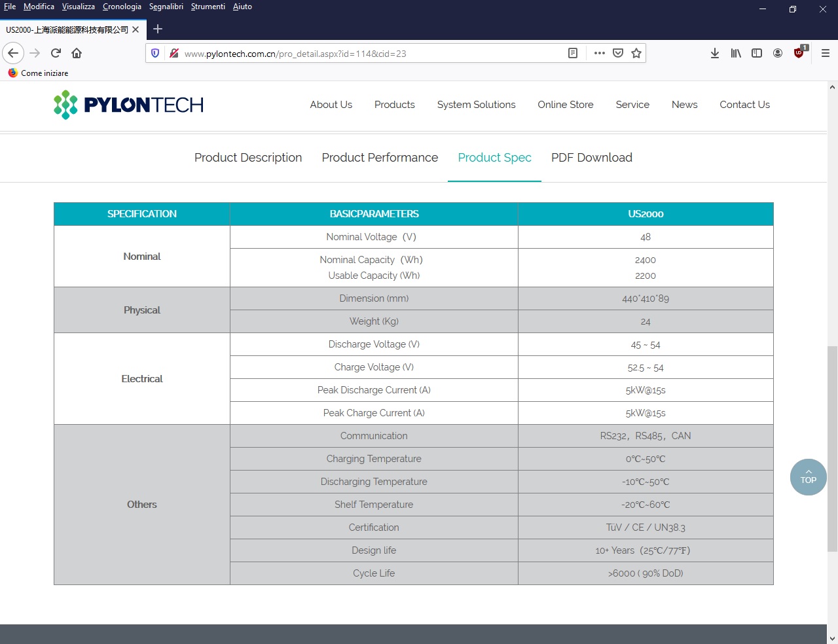Image resolution: width=838 pixels, height=644 pixels.
Task: Show the sidebar panels icon
Action: coord(757,53)
